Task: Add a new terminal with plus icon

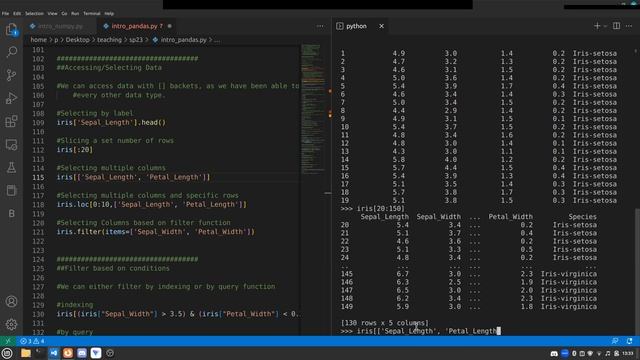Action: coord(597,26)
